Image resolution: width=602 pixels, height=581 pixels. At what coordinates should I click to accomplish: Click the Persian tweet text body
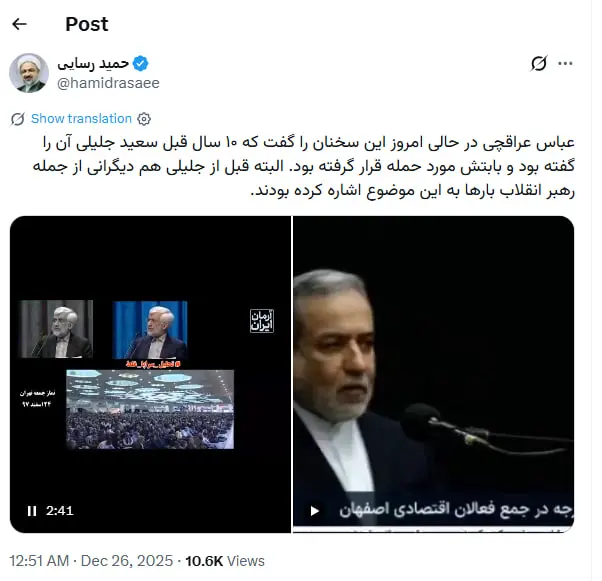[x=304, y=166]
